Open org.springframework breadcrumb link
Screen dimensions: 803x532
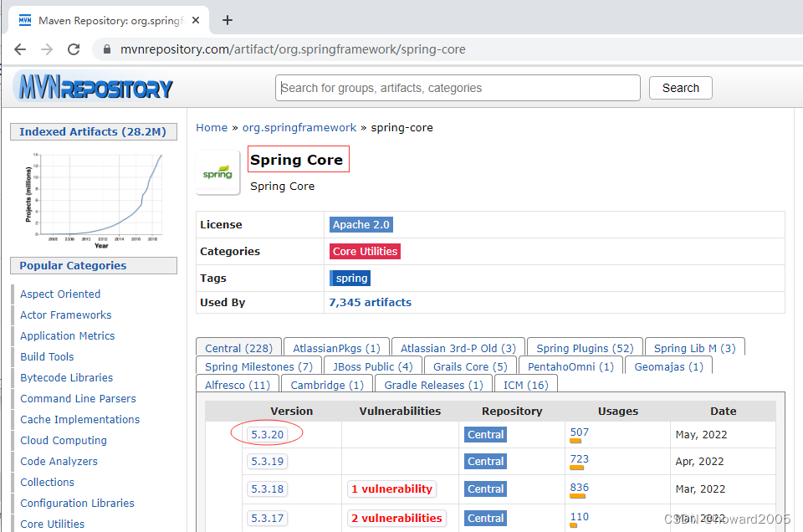click(x=299, y=127)
